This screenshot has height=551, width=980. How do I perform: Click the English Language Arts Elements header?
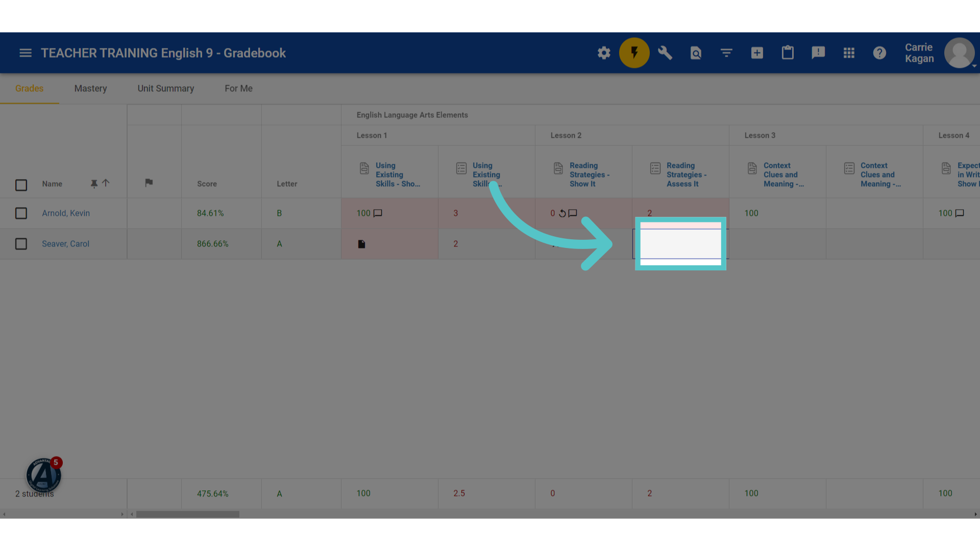(x=412, y=115)
